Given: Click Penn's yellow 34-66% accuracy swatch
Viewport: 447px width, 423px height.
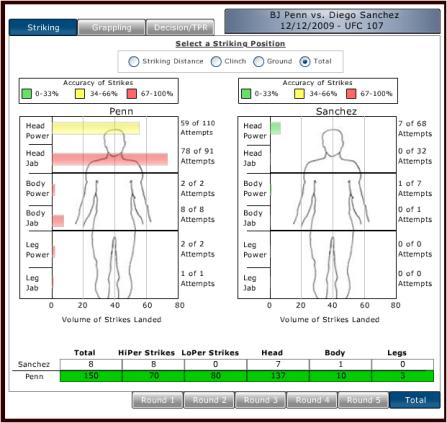Looking at the screenshot, I should click(x=80, y=94).
